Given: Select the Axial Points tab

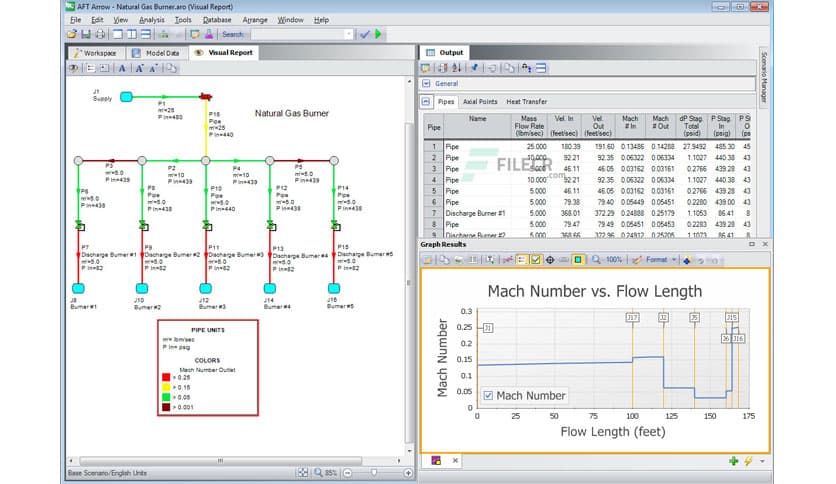Looking at the screenshot, I should point(480,101).
